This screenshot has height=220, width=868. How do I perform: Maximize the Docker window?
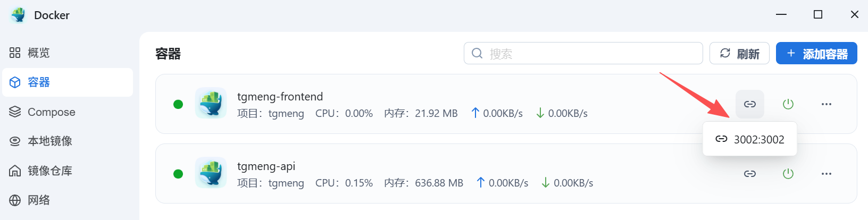[818, 14]
